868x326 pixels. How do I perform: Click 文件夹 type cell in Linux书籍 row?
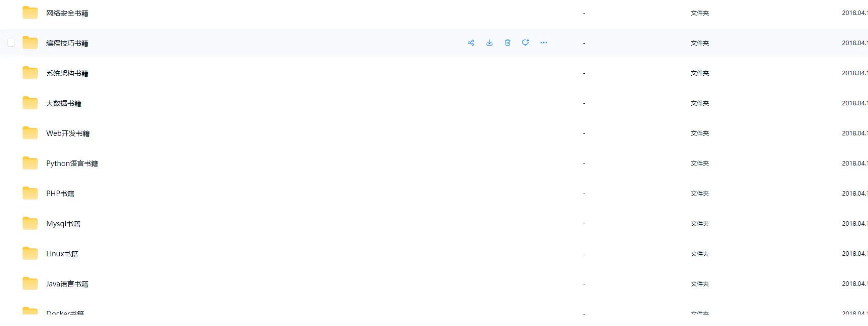(x=700, y=254)
